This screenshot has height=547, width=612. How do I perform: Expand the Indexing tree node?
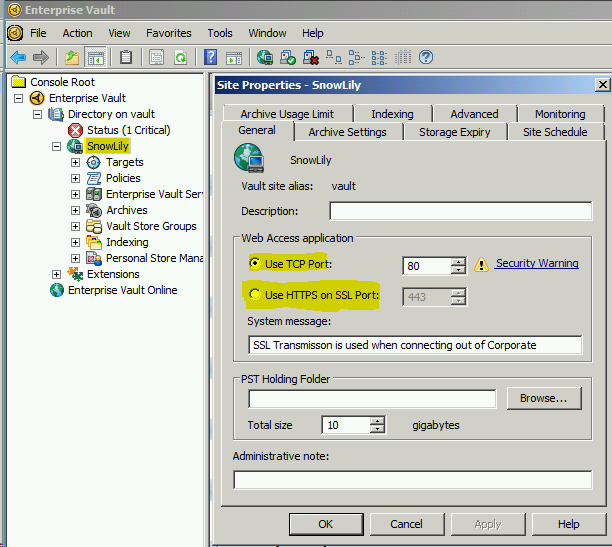click(x=75, y=242)
